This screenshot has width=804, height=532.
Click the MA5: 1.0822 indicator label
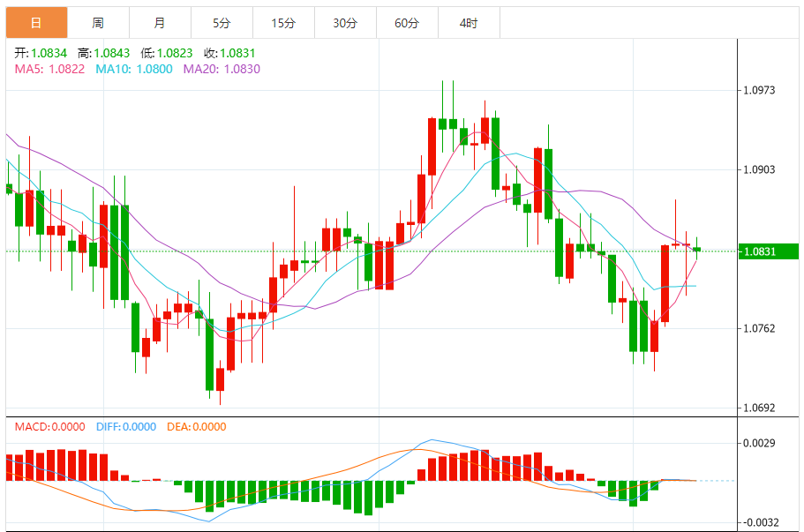49,69
